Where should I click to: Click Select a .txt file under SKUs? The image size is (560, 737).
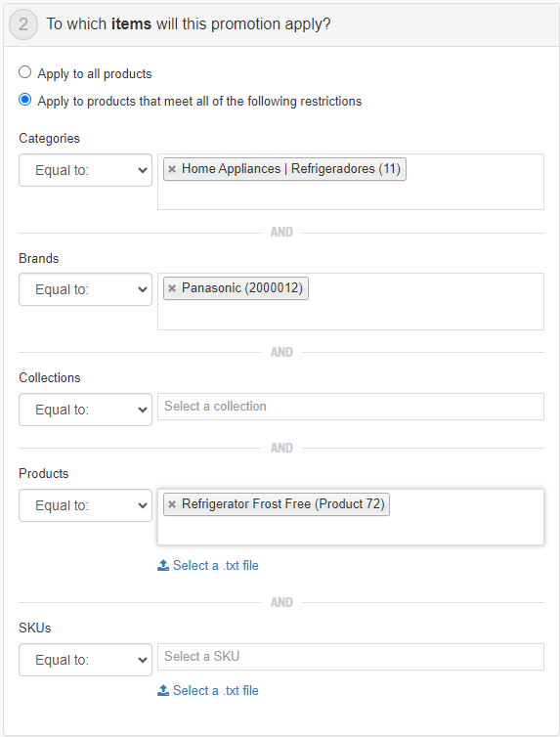point(216,690)
